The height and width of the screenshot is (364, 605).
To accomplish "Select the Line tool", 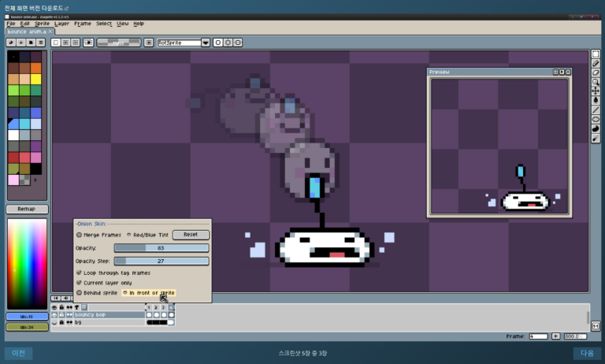I will 596,110.
